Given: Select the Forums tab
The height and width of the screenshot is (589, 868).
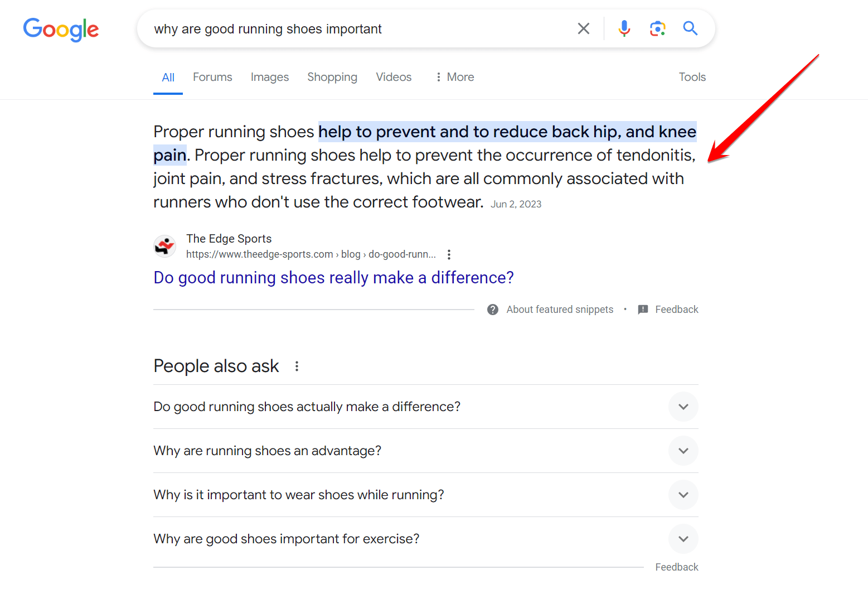Looking at the screenshot, I should [212, 77].
